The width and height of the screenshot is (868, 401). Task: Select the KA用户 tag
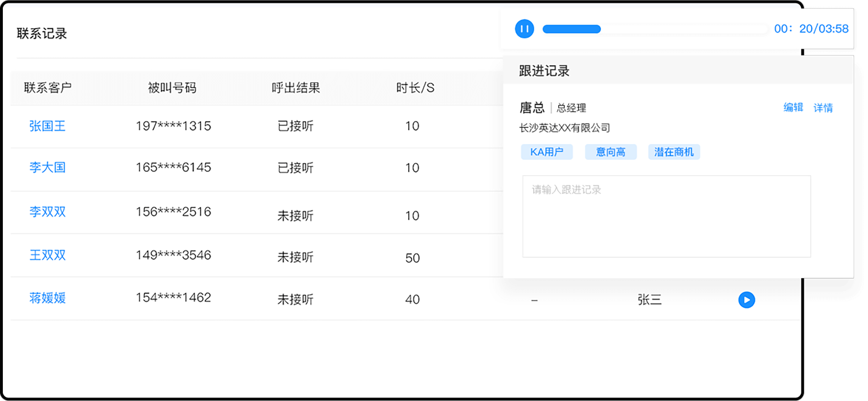[x=547, y=152]
